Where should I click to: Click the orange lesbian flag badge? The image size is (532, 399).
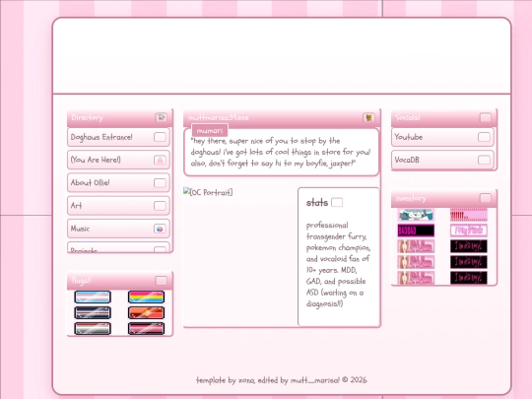pos(146,313)
